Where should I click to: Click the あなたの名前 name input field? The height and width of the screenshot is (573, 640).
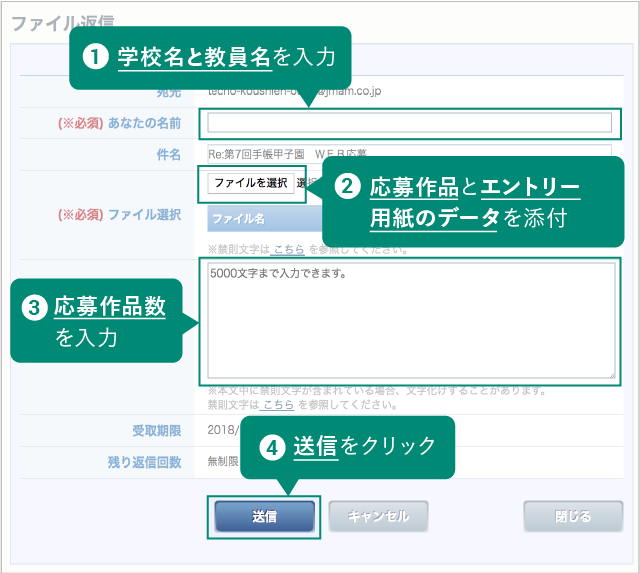pos(408,123)
